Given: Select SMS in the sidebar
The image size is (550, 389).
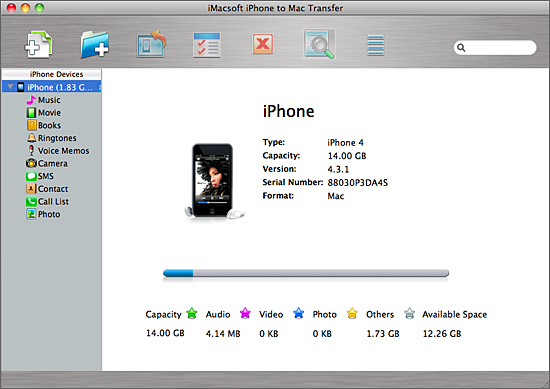Looking at the screenshot, I should pyautogui.click(x=40, y=176).
